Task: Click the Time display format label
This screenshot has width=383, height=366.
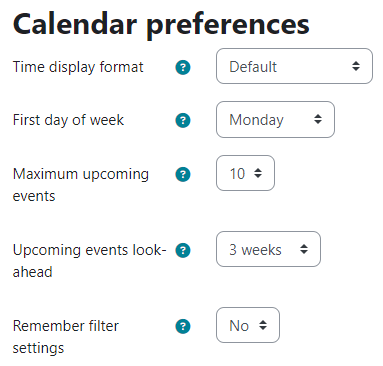Action: click(78, 67)
